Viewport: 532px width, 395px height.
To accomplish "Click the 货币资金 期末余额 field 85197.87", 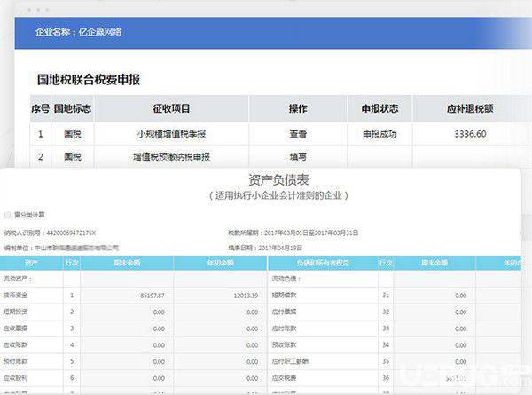I will [127, 296].
